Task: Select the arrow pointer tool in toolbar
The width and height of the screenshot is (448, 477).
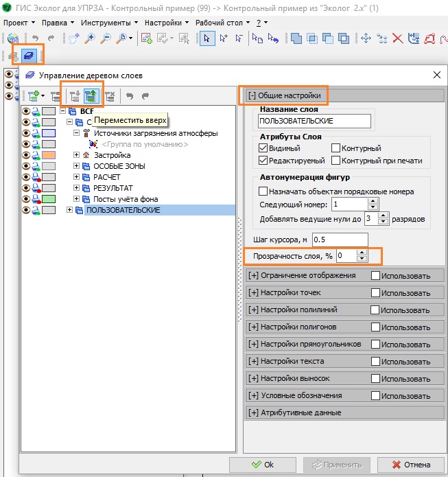Action: (207, 39)
